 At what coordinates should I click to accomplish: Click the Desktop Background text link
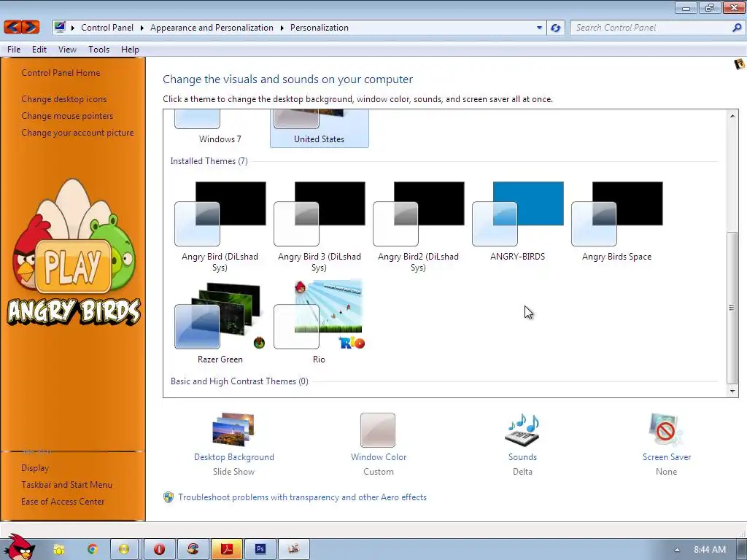tap(234, 457)
